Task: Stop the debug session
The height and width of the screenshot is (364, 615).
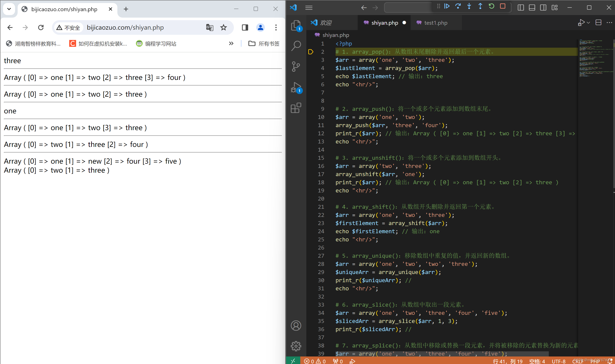Action: pos(503,6)
